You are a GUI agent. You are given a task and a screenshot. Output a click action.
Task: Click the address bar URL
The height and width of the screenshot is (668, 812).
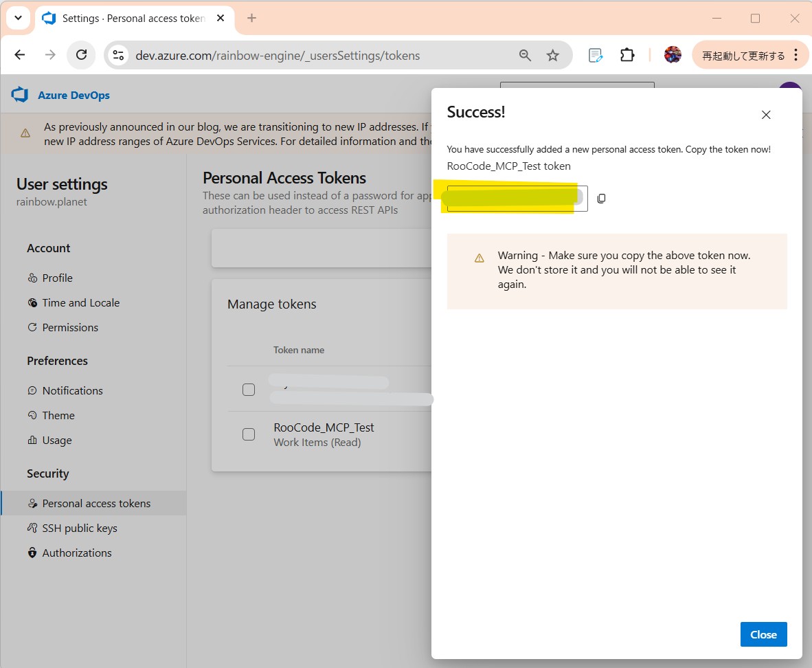point(278,56)
